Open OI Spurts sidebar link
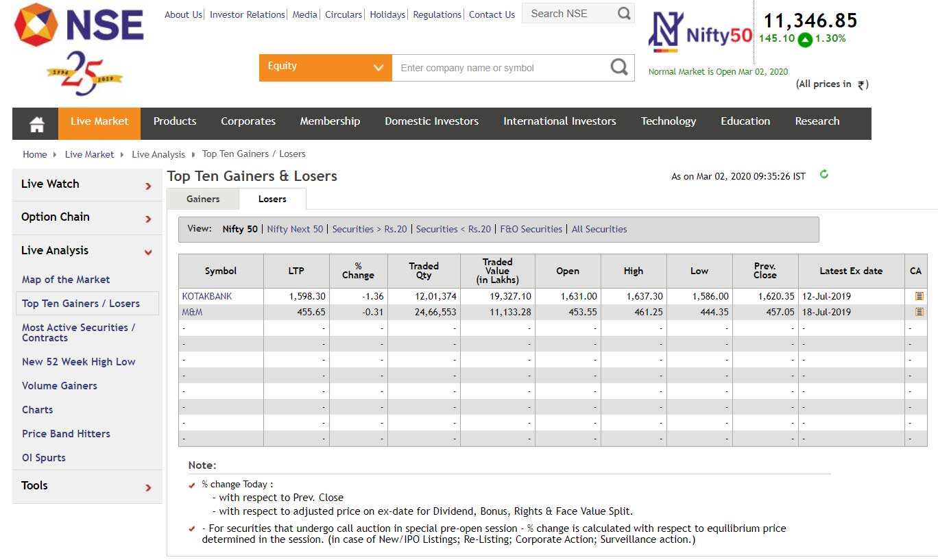The image size is (938, 560). pyautogui.click(x=44, y=458)
